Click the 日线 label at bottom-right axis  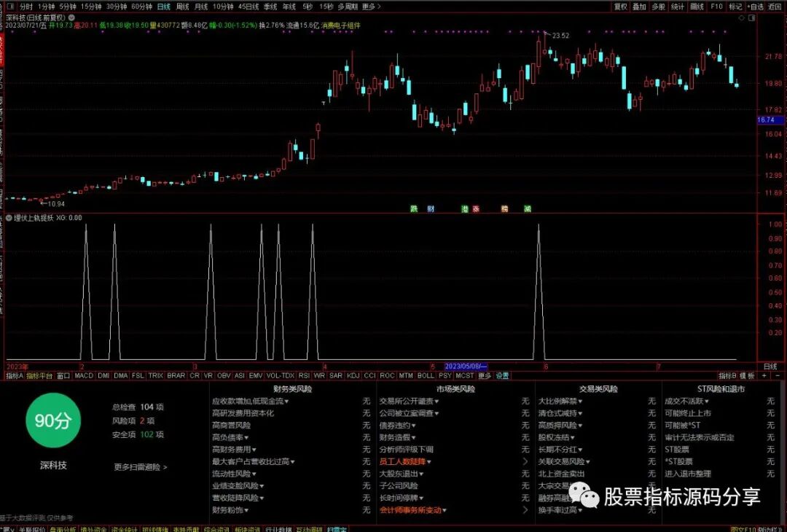coord(770,367)
